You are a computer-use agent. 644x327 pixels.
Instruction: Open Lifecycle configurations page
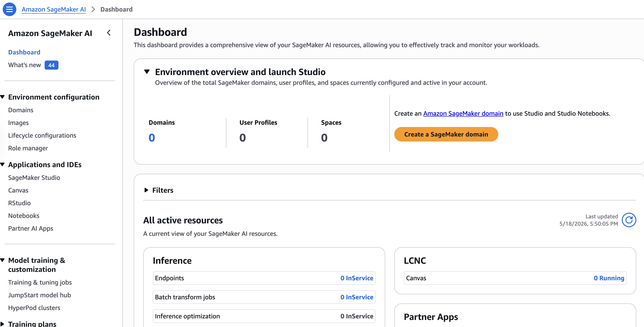[x=42, y=135]
